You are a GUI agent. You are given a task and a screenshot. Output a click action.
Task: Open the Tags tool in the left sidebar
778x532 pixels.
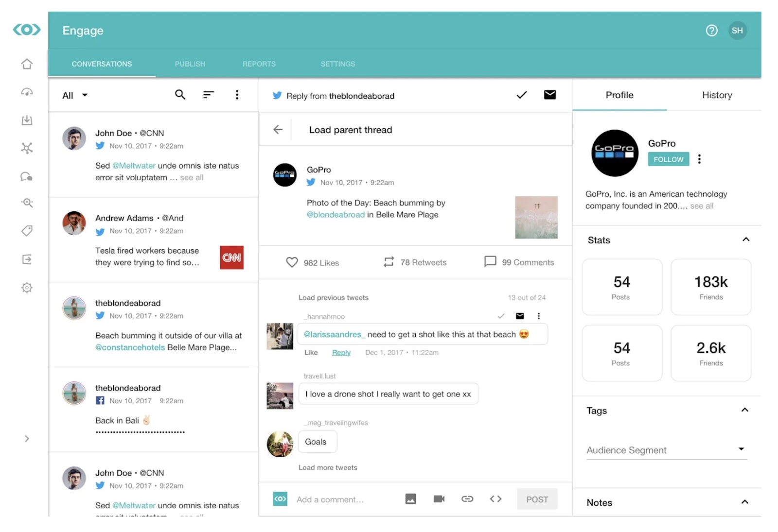(x=27, y=231)
